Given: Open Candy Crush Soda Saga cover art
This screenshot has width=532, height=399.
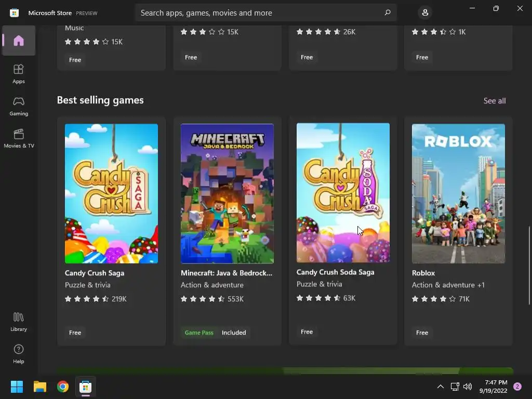Looking at the screenshot, I should (343, 193).
